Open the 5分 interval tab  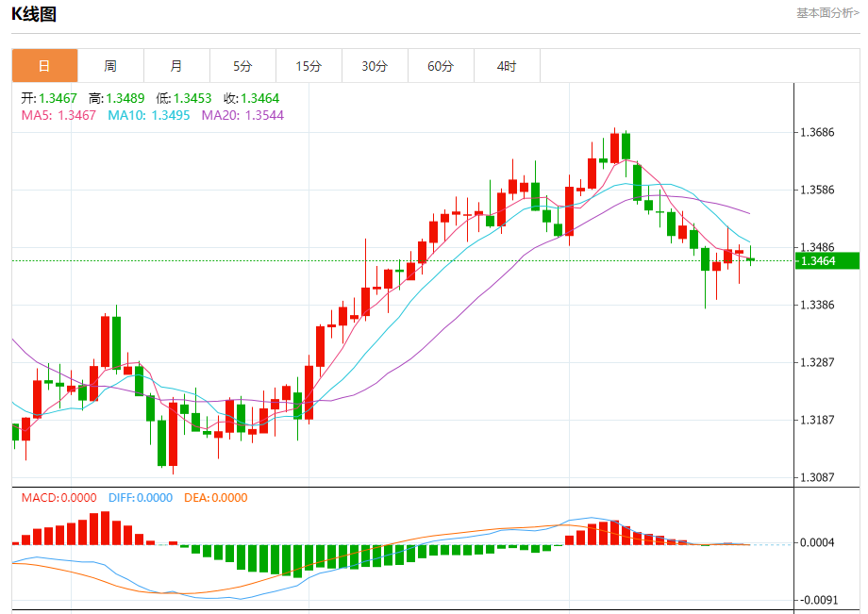point(242,66)
